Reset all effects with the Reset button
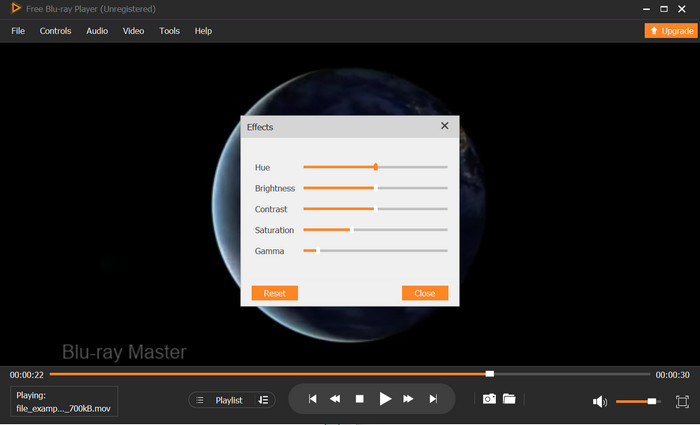 coord(275,293)
